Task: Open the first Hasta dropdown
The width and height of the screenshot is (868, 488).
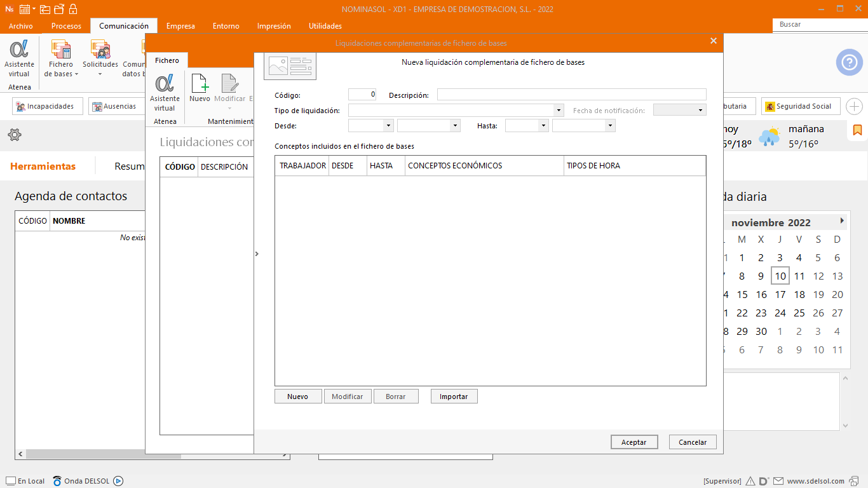Action: pos(543,126)
